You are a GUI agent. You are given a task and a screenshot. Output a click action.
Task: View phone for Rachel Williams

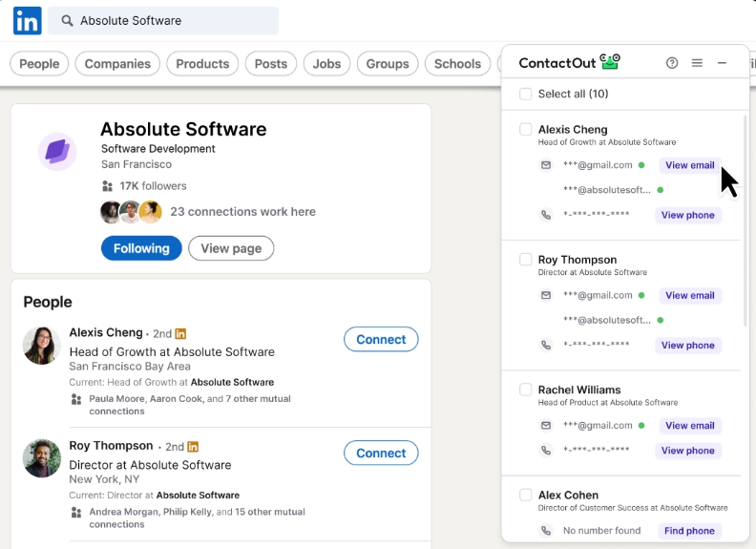(x=688, y=451)
